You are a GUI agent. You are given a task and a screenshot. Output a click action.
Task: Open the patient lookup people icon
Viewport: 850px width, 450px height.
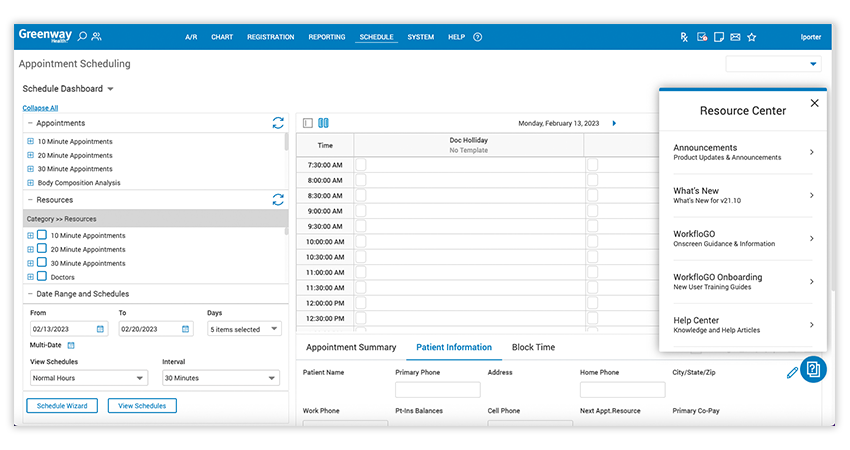click(97, 37)
